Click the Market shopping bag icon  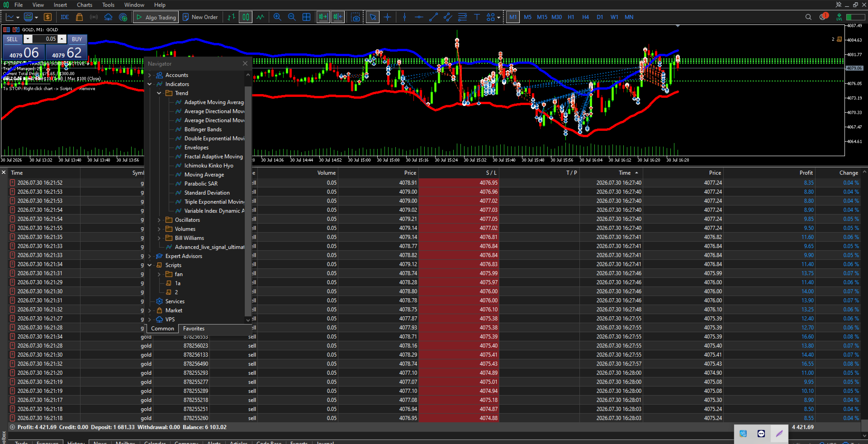pos(79,17)
